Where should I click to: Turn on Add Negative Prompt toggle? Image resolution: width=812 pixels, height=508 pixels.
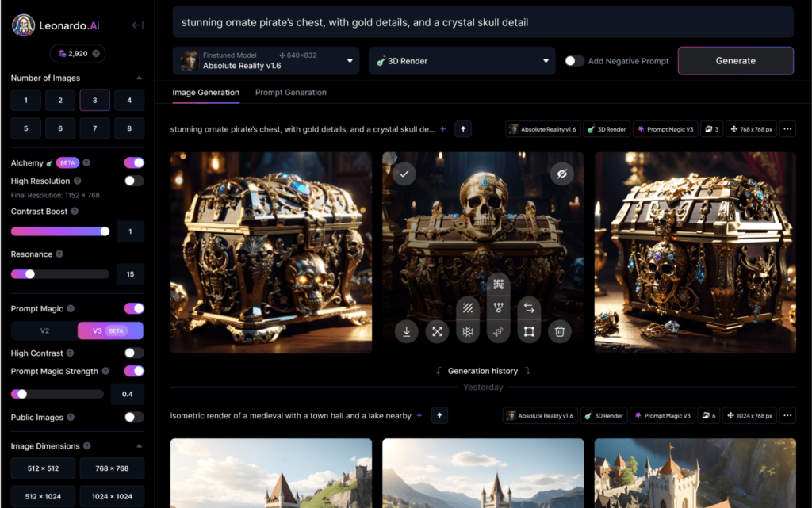coord(574,61)
